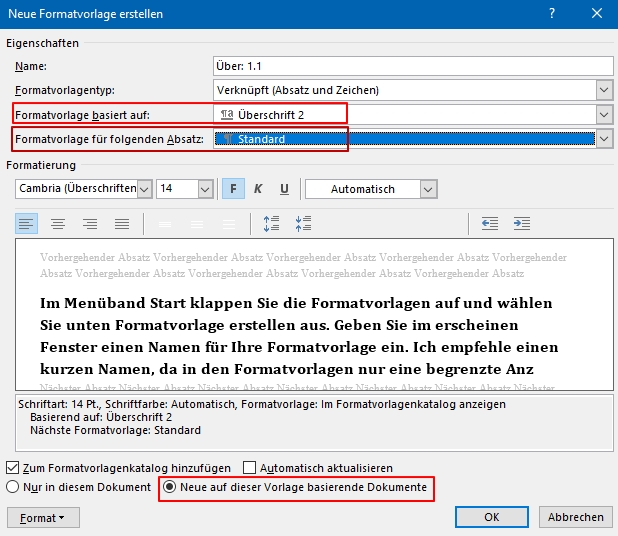
Task: Open font size 14 dropdown
Action: (x=205, y=189)
